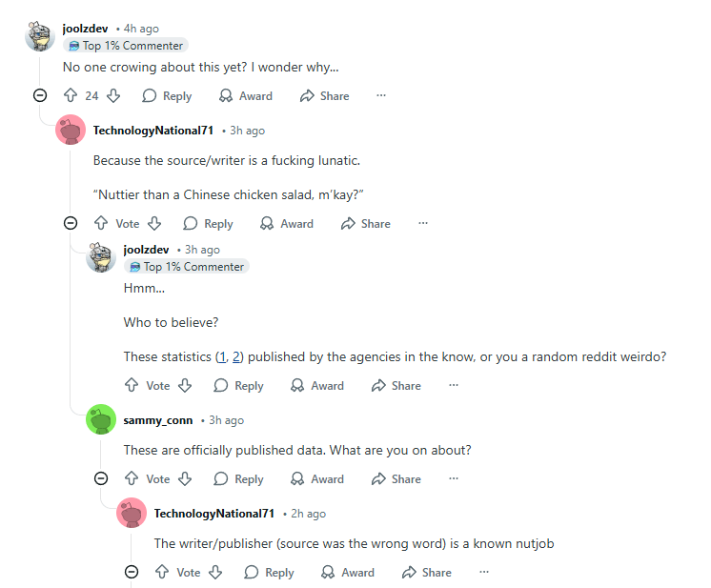Image resolution: width=711 pixels, height=588 pixels.
Task: Collapse sammy_conn's comment thread
Action: [x=101, y=478]
